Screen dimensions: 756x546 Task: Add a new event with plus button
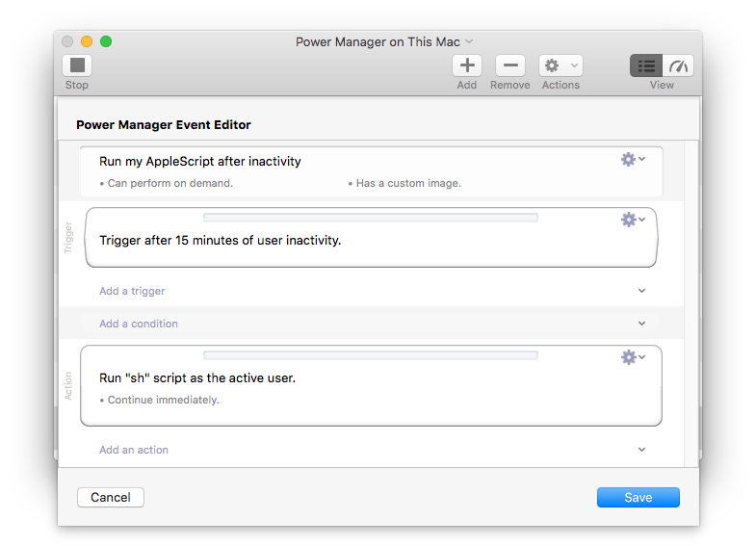point(467,65)
